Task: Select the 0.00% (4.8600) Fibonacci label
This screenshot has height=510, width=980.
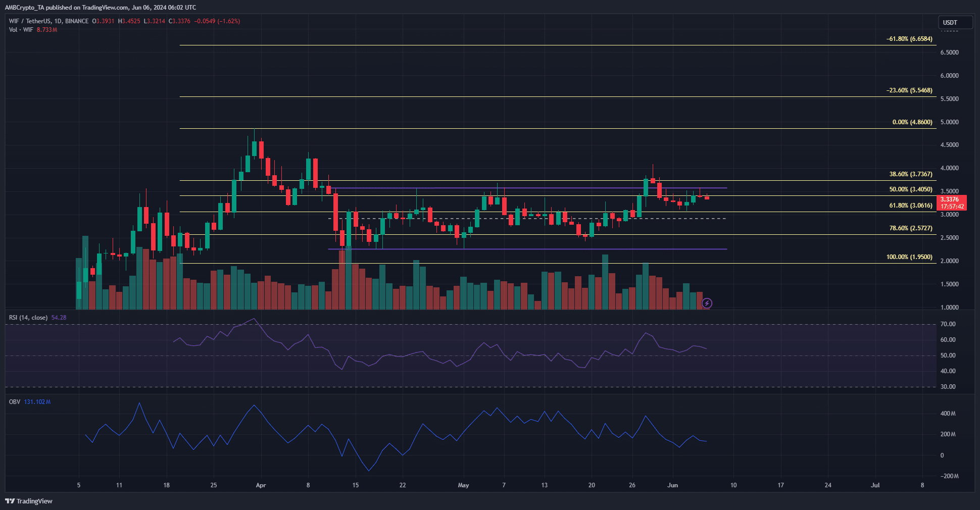Action: coord(912,122)
